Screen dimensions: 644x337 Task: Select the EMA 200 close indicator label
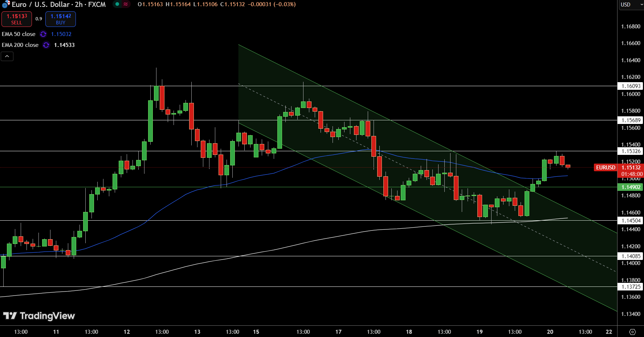tap(20, 45)
